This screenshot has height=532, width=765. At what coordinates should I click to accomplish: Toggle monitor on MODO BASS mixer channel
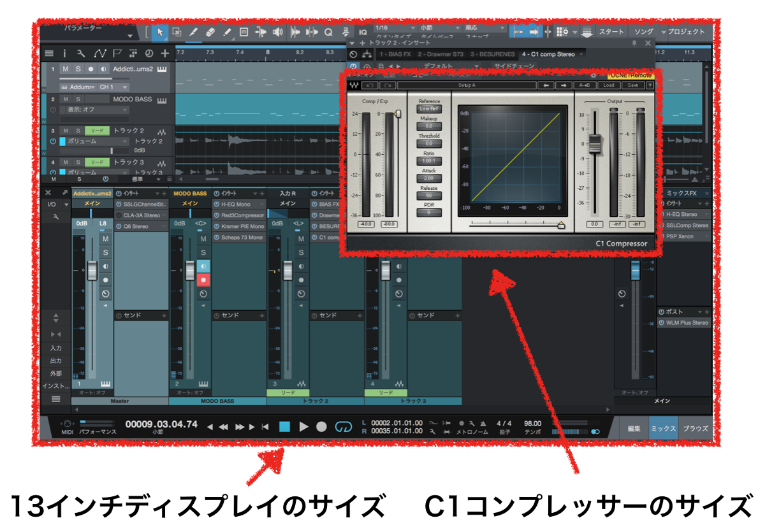pos(203,266)
